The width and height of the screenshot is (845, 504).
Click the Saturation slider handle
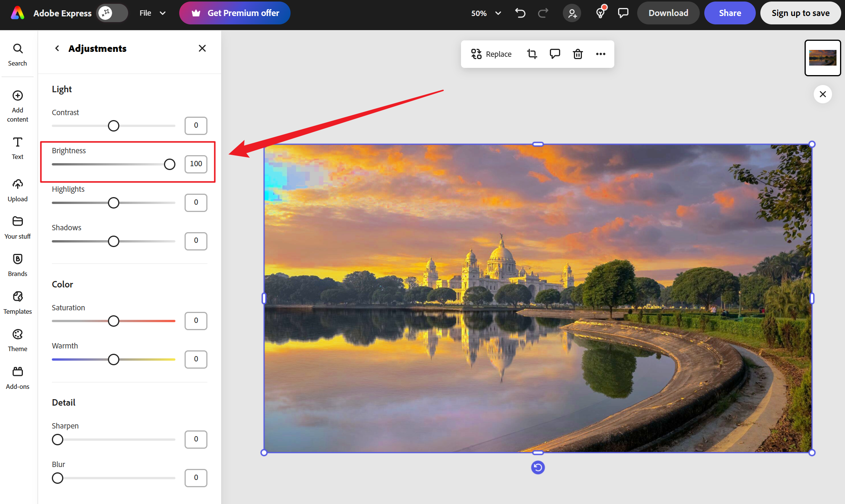tap(113, 321)
